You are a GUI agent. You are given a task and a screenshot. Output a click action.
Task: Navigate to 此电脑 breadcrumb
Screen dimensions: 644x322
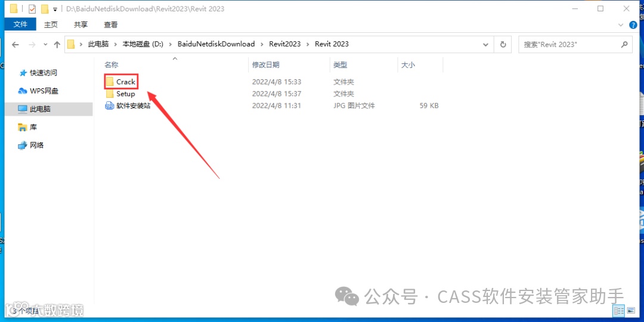point(98,44)
